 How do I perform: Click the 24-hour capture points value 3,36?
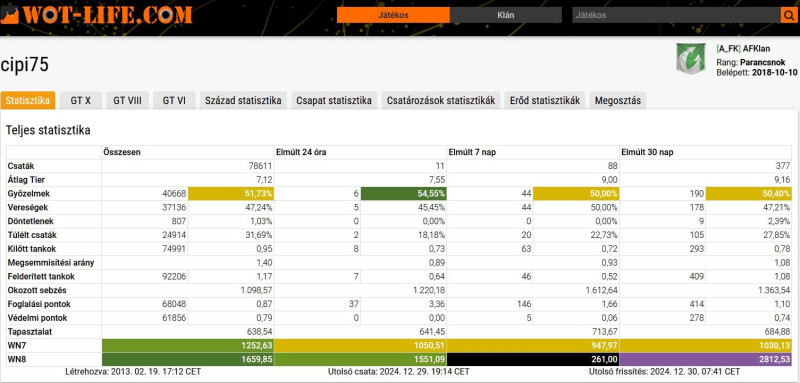click(x=437, y=304)
